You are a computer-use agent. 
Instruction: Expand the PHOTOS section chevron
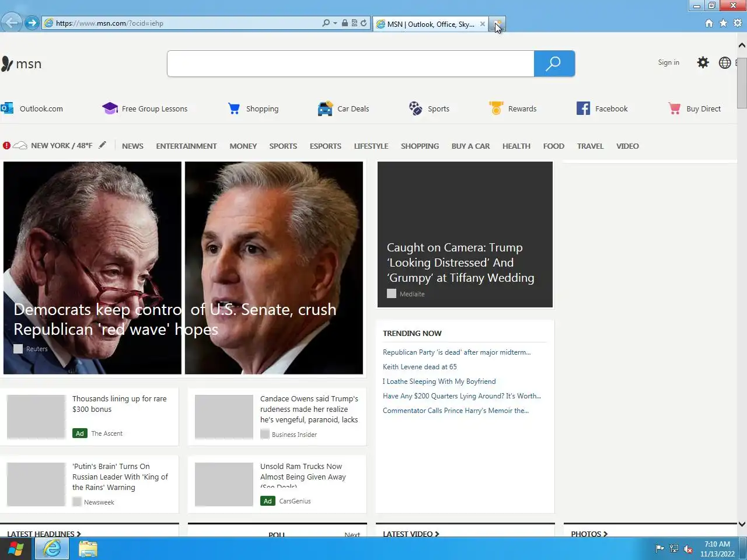(x=605, y=534)
